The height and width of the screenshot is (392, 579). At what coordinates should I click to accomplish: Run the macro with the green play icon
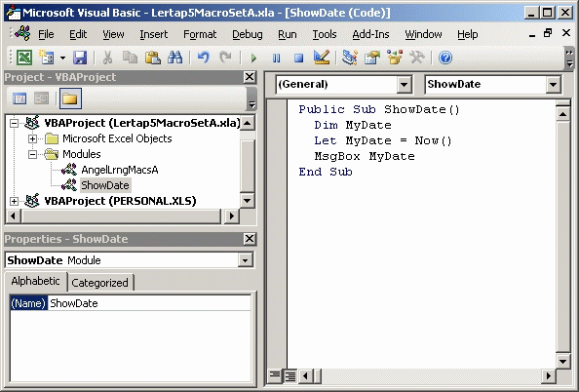pos(253,58)
